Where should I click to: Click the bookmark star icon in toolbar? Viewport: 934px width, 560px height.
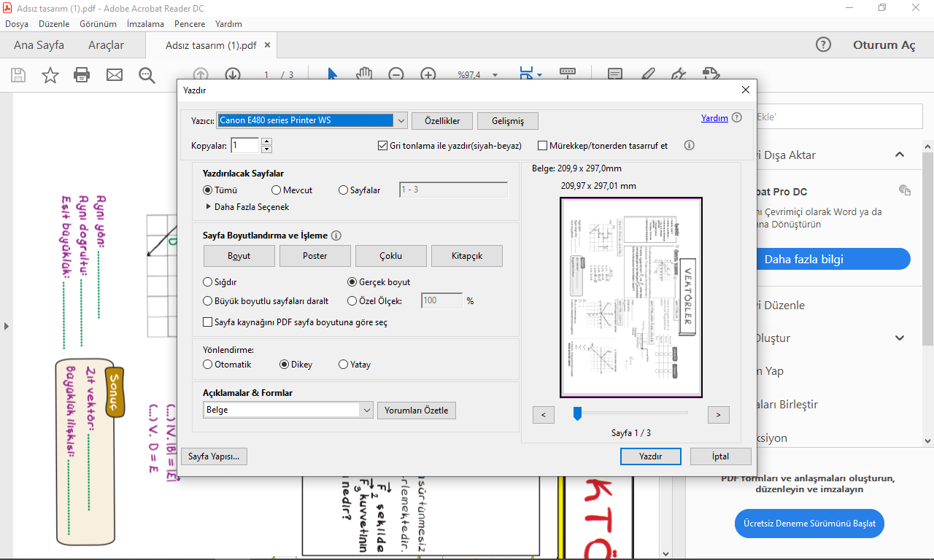point(50,75)
